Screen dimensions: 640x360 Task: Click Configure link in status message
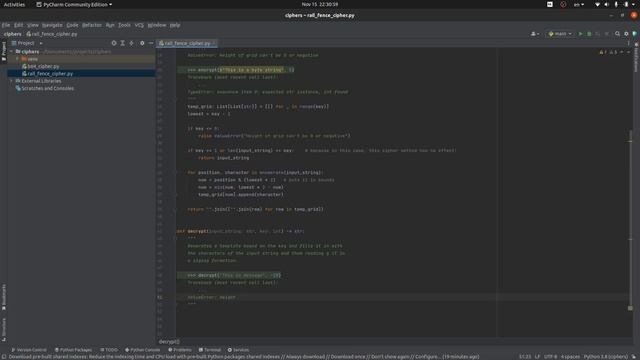point(427,357)
